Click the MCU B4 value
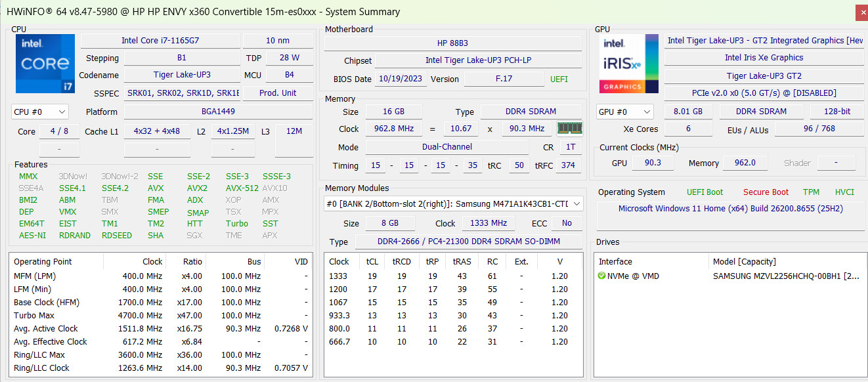Image resolution: width=868 pixels, height=382 pixels. pyautogui.click(x=290, y=75)
